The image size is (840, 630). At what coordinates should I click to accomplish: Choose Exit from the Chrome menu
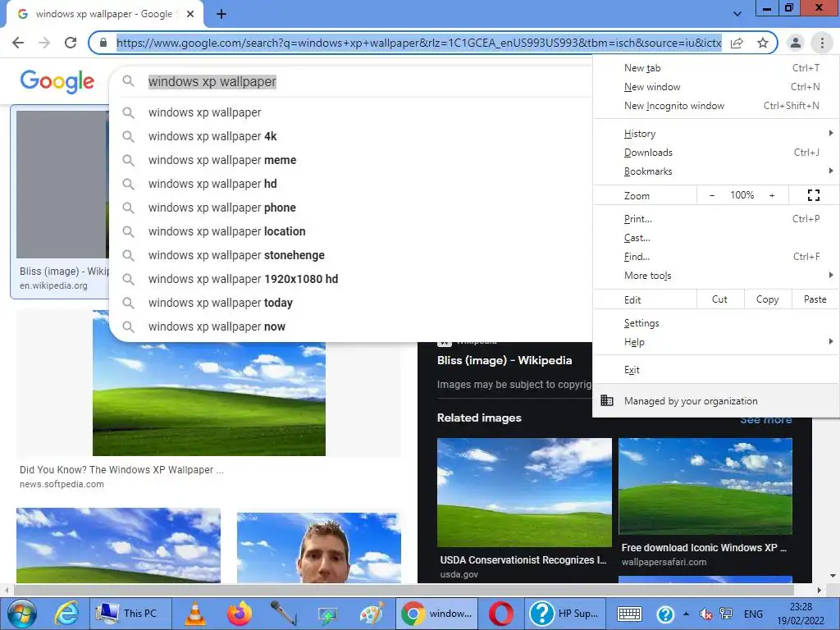[715, 370]
